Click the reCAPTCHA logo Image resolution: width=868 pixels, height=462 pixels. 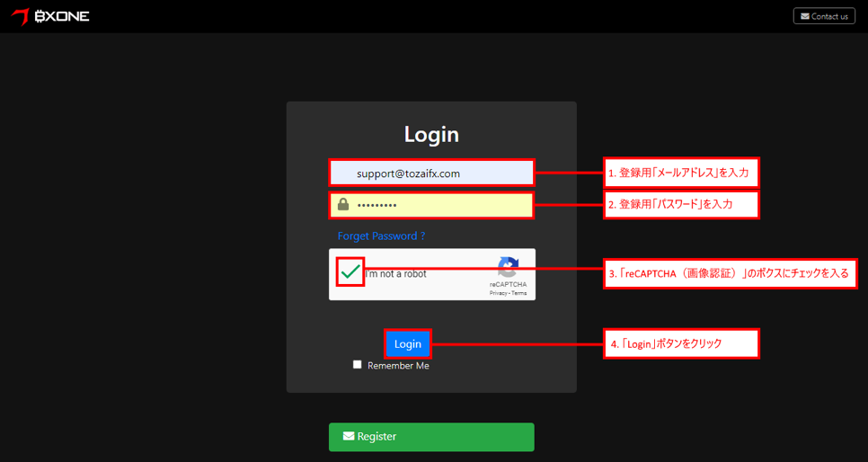tap(508, 267)
